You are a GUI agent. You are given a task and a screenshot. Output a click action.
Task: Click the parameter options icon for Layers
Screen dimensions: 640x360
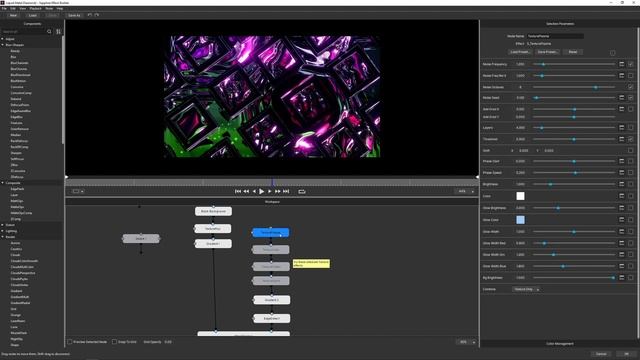tap(622, 127)
